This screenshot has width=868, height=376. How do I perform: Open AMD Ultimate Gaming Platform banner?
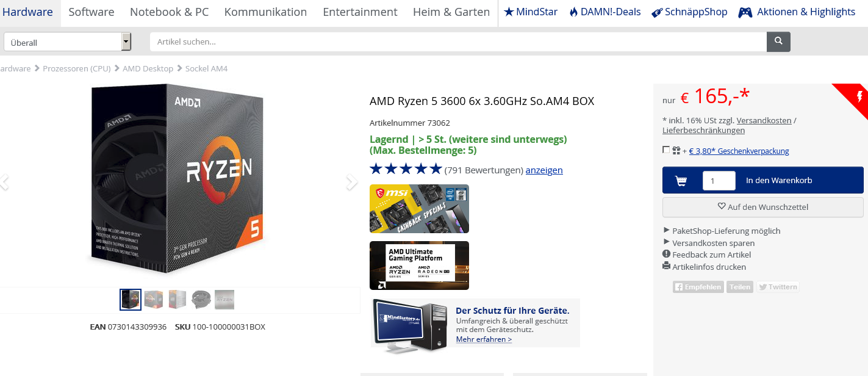point(419,266)
